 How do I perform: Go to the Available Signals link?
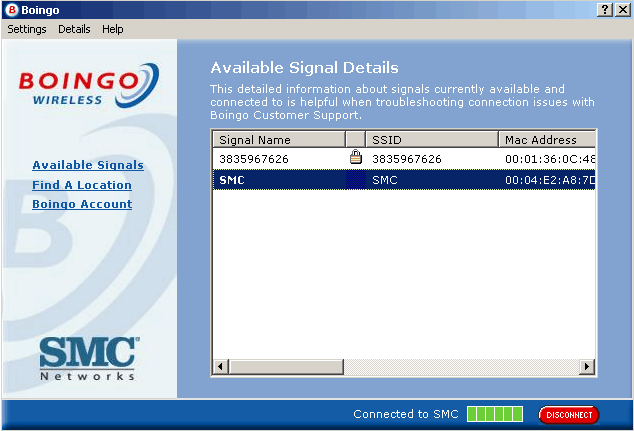[x=88, y=165]
